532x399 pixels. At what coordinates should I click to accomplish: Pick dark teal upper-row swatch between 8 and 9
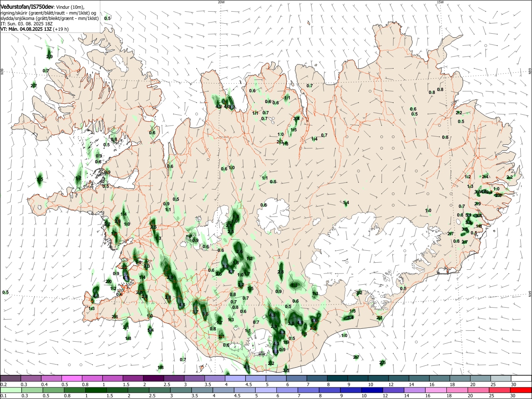click(337, 379)
